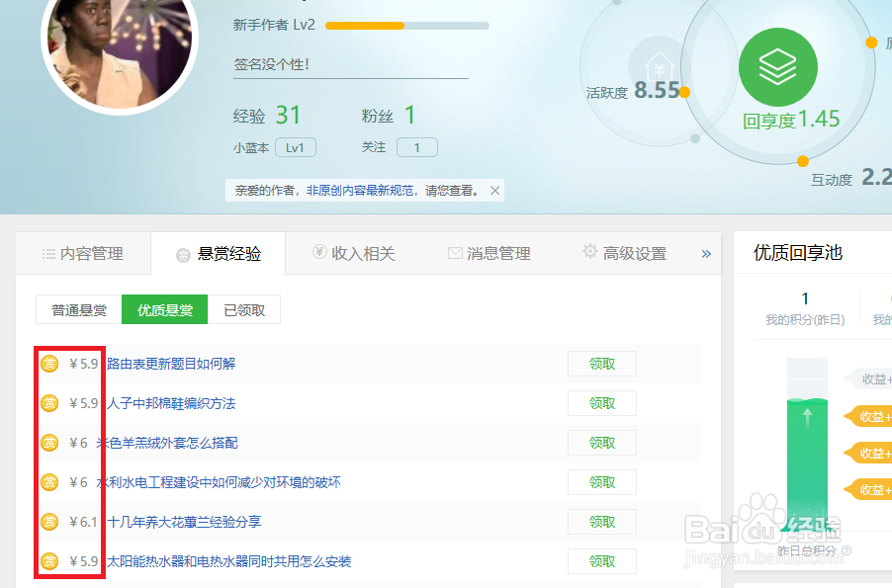Viewport: 892px width, 588px height.
Task: Activate the 优质悬赏 green filter
Action: tap(164, 308)
